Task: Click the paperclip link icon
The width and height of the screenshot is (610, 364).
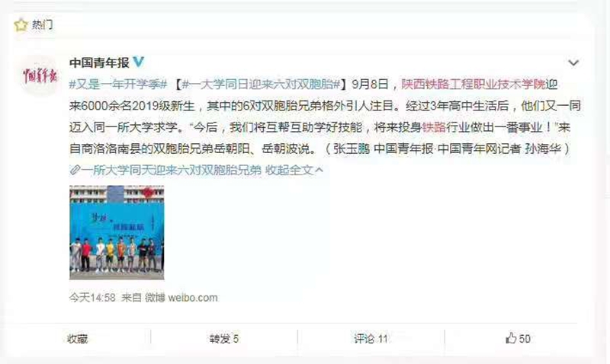Action: [75, 170]
